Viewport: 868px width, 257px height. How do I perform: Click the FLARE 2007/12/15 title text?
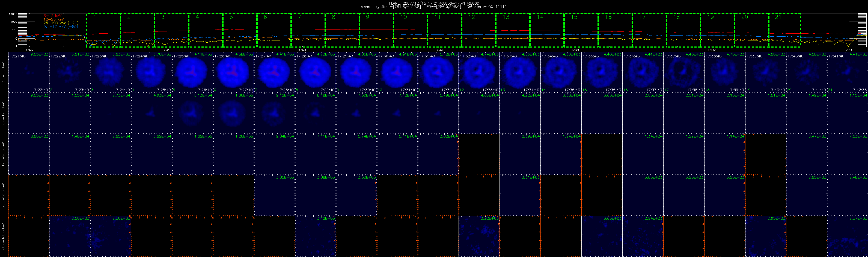click(x=434, y=3)
